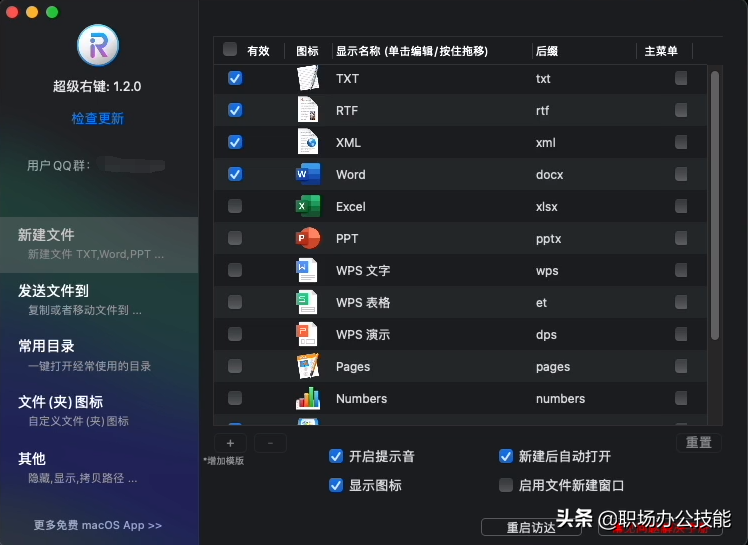Enable the PPT 有效 checkbox
748x545 pixels.
235,238
